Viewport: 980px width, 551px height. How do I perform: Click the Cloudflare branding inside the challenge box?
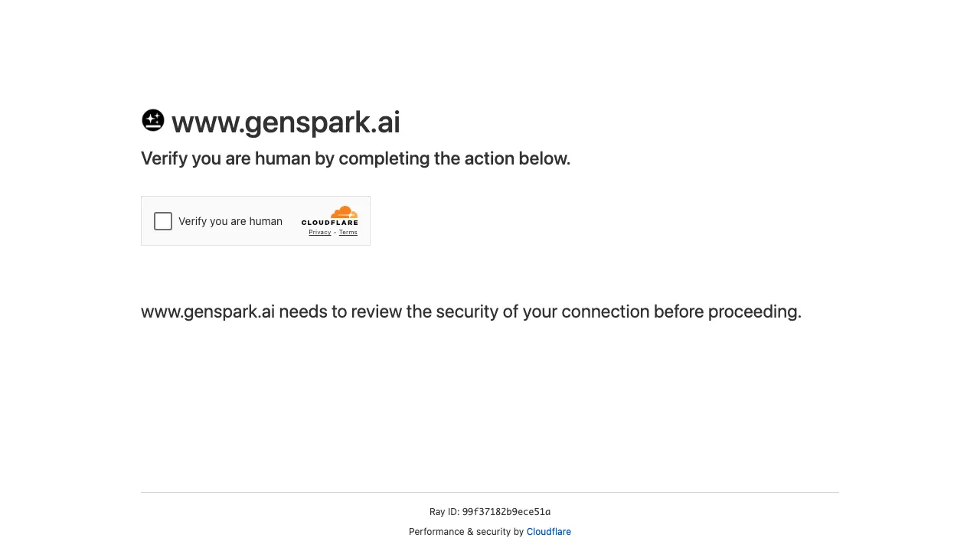point(331,220)
